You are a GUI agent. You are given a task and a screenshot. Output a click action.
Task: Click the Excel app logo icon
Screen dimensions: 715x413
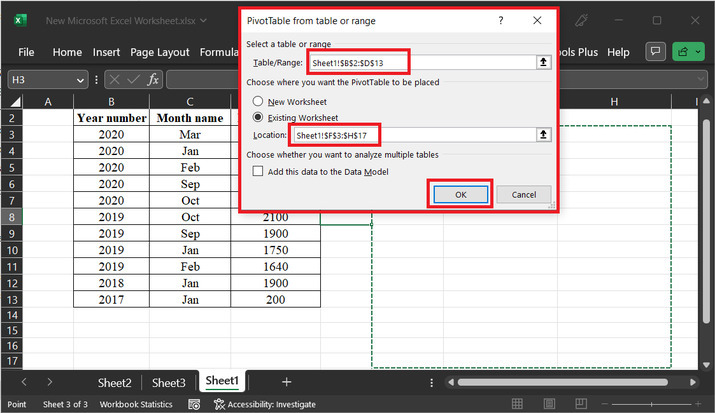tap(20, 21)
